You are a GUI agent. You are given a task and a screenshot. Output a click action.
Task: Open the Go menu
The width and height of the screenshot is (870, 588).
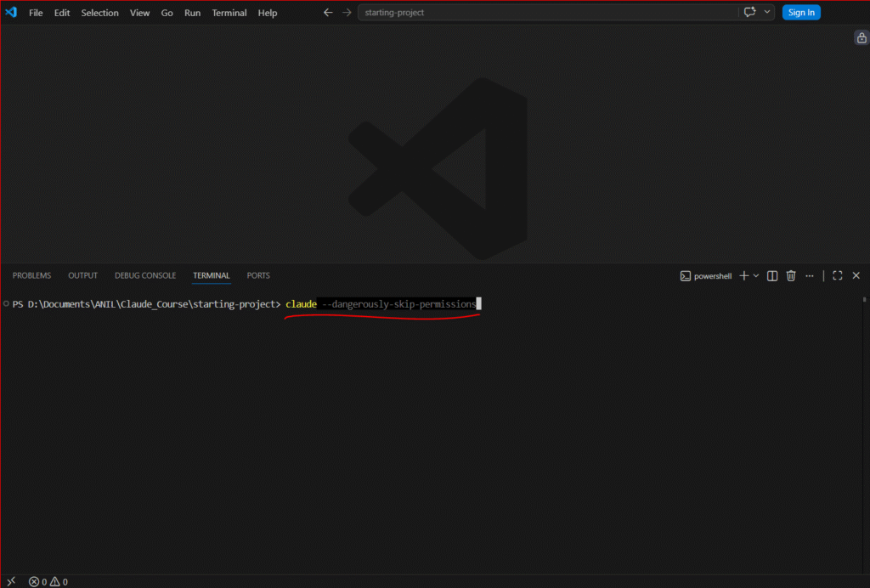(x=167, y=13)
